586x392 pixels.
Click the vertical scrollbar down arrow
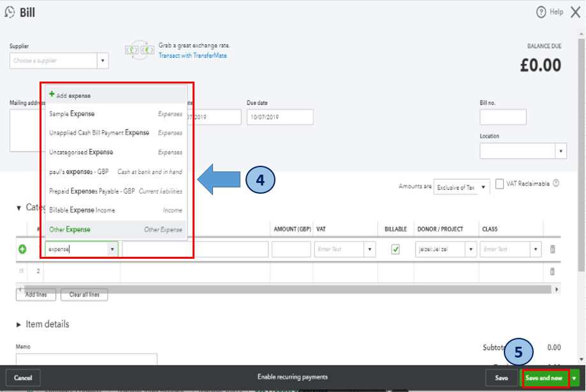[x=581, y=359]
